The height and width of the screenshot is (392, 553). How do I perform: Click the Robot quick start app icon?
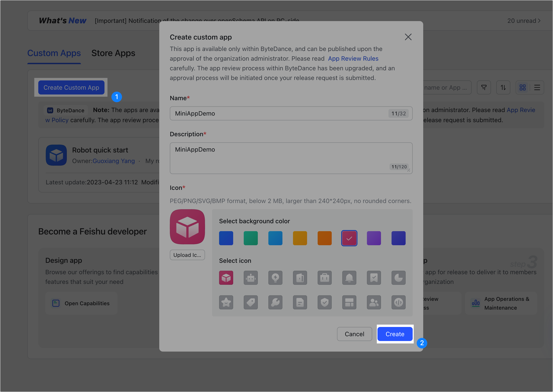point(56,155)
